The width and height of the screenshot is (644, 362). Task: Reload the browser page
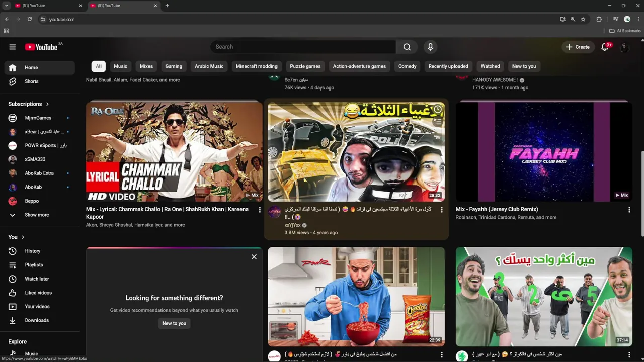30,19
